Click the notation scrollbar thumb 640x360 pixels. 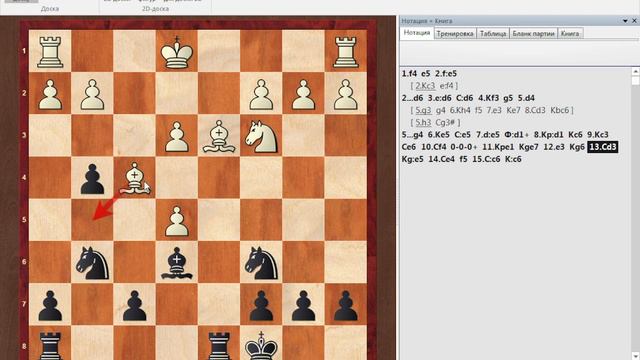pos(636,80)
